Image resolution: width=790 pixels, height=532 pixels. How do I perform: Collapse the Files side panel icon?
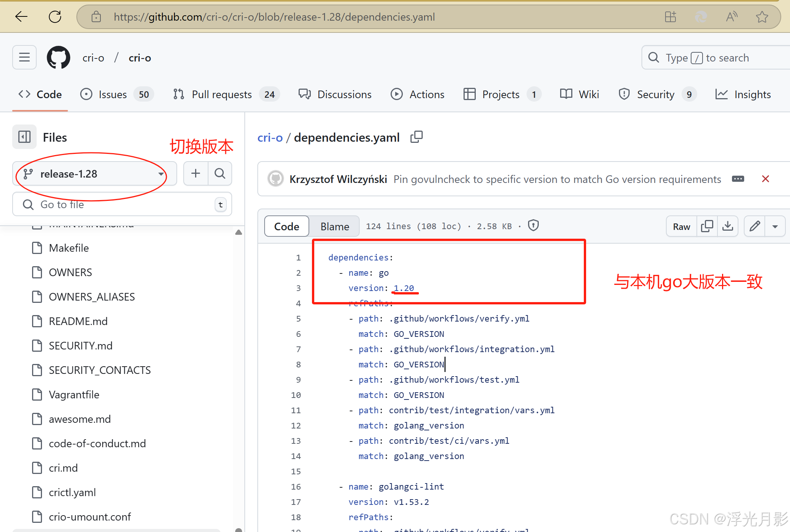click(24, 137)
